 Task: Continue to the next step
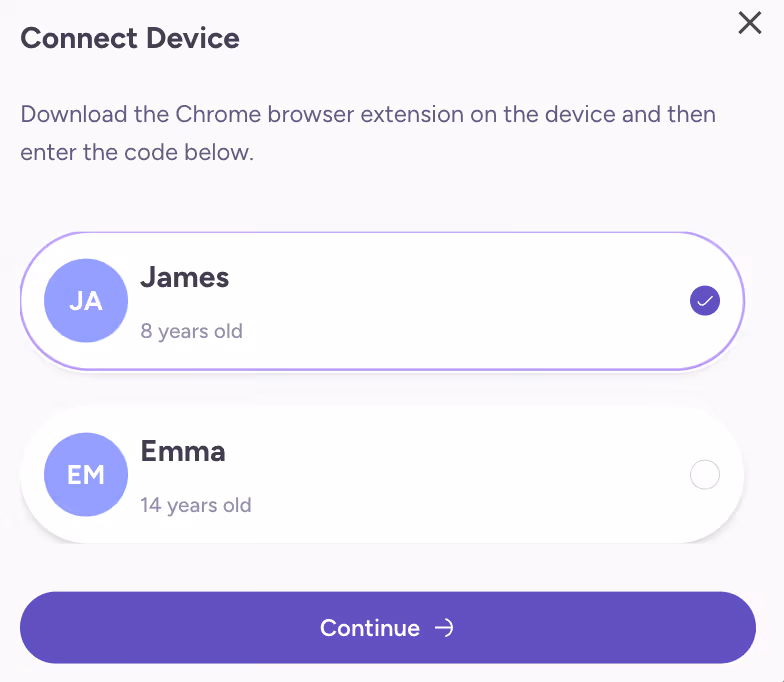click(388, 628)
